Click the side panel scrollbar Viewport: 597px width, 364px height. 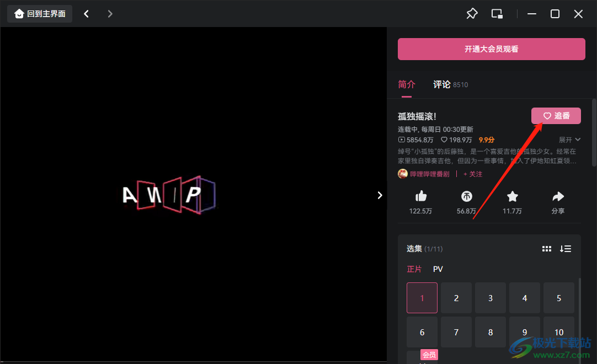pyautogui.click(x=594, y=132)
